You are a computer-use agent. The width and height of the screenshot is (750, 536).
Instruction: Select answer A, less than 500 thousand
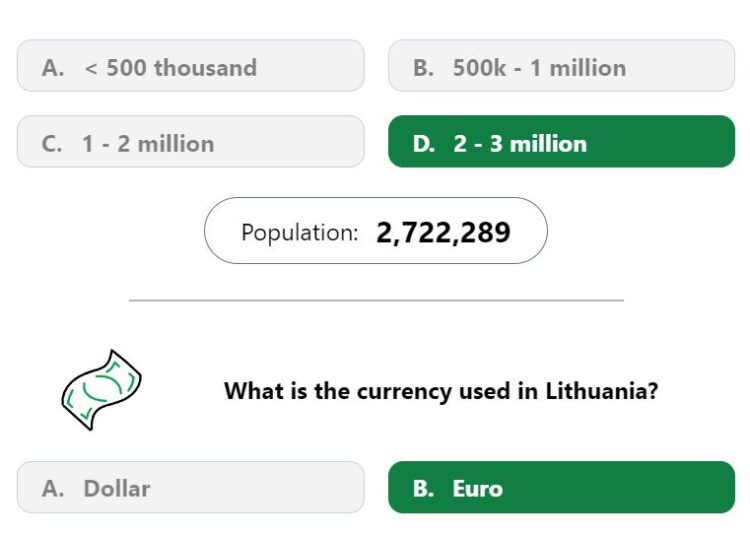click(x=191, y=66)
